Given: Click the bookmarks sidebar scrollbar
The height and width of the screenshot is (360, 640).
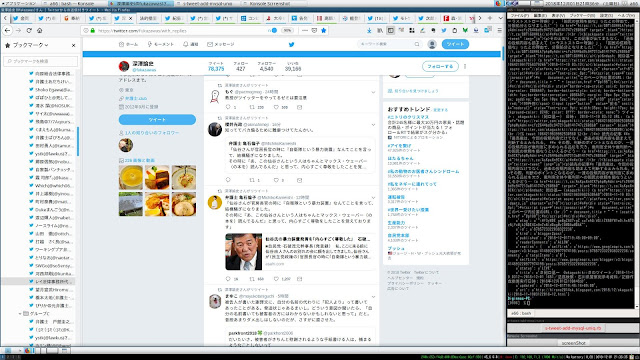Looking at the screenshot, I should point(78,141).
